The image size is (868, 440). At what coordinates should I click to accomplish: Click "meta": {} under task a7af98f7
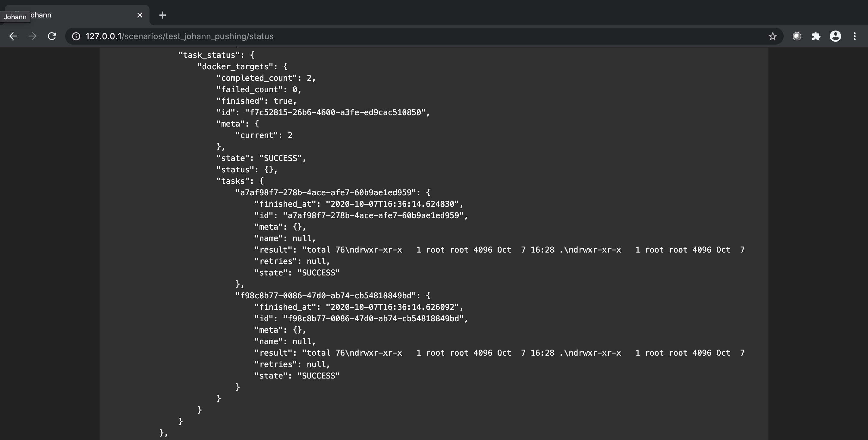point(280,227)
